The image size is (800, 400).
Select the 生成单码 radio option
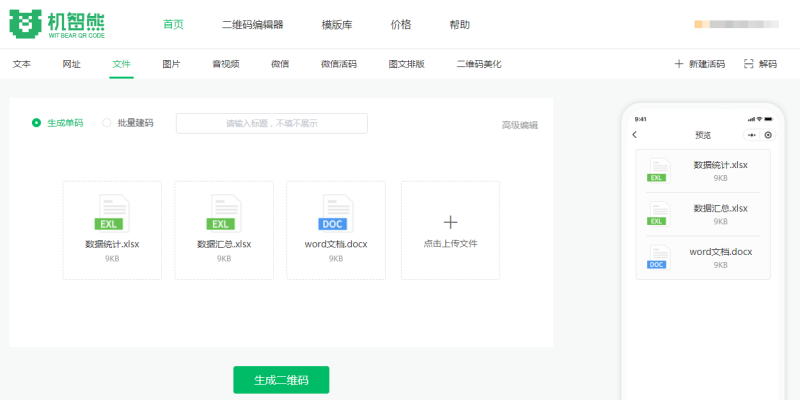tap(37, 123)
